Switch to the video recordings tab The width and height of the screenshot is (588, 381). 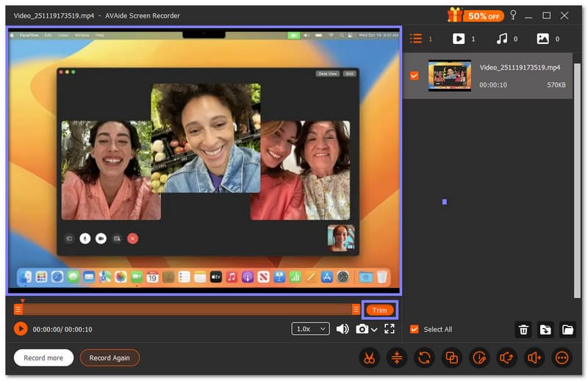(x=459, y=39)
